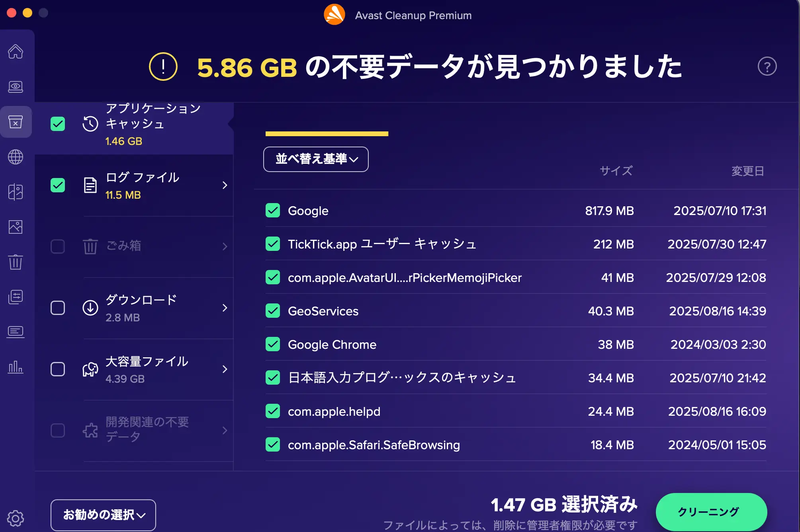Click the 2025/07/30 12:47 date value
800x532 pixels.
click(717, 244)
